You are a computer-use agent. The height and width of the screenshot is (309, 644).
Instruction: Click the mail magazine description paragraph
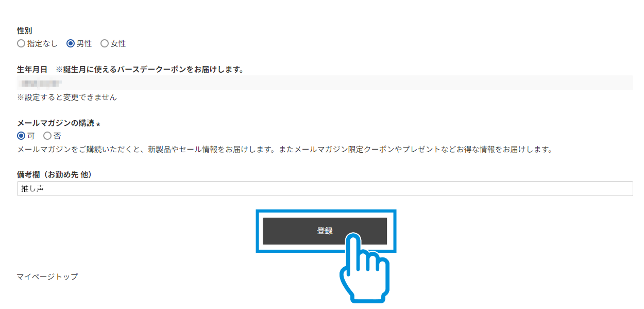pos(285,150)
